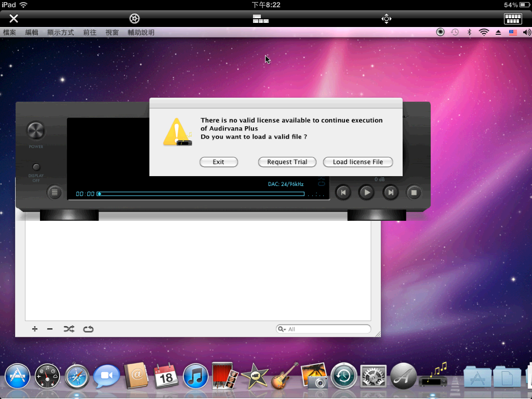
Task: Click the Bluetooth menu bar icon
Action: coord(469,32)
